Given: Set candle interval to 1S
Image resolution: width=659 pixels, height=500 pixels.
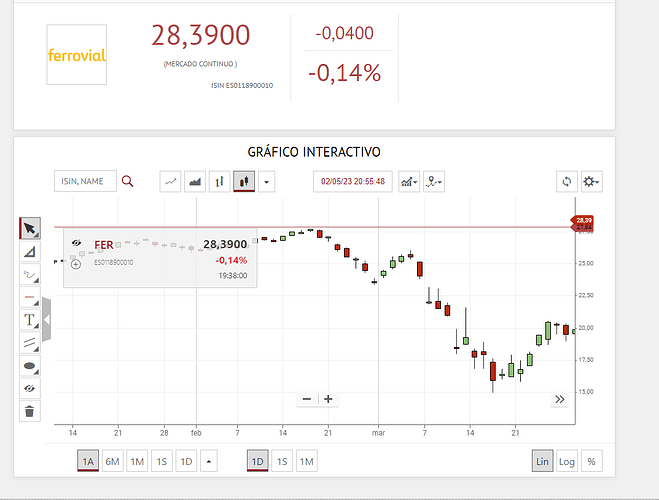Looking at the screenshot, I should click(x=282, y=461).
